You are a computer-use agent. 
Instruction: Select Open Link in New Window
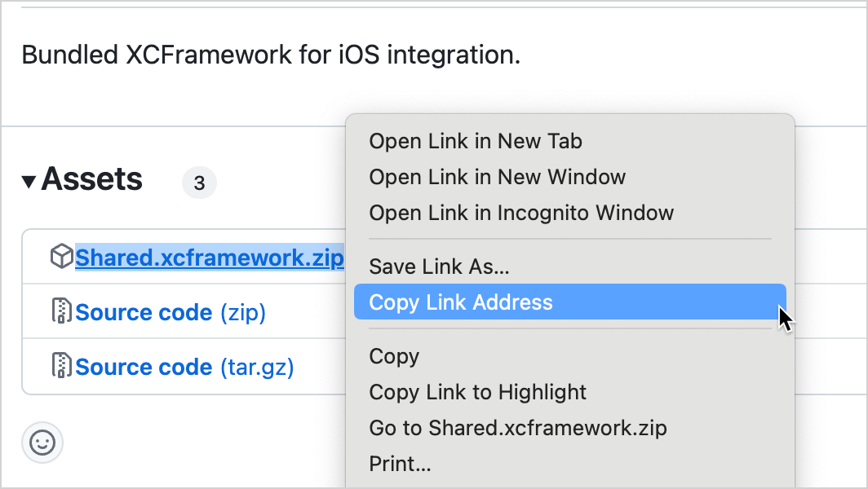(497, 177)
